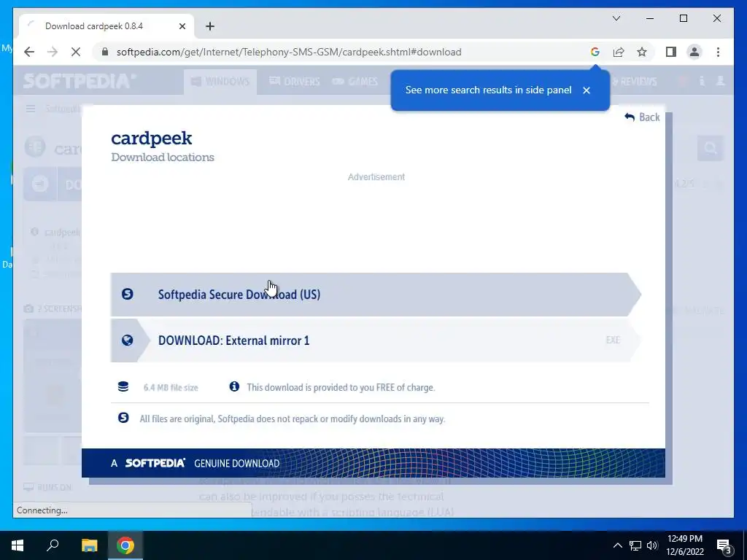Open the Chrome profile menu
747x560 pixels.
pyautogui.click(x=694, y=52)
